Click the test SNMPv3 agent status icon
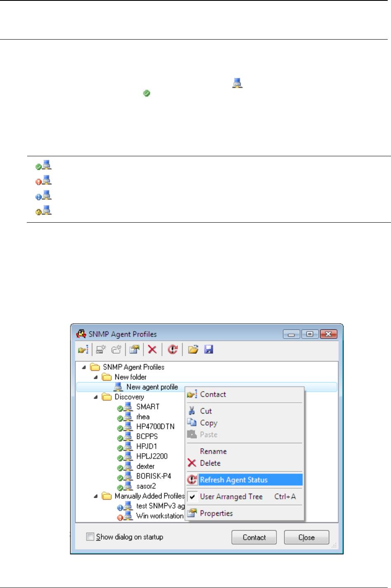This screenshot has height=588, width=391. tap(120, 508)
